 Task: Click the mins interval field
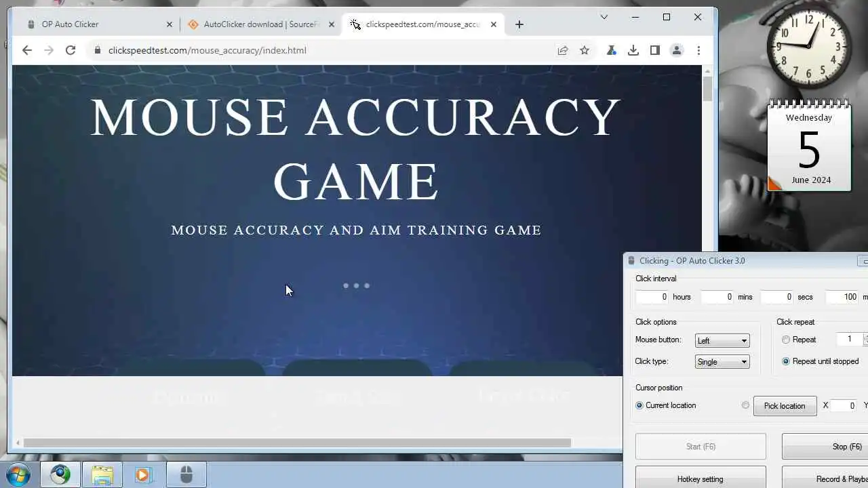(717, 297)
